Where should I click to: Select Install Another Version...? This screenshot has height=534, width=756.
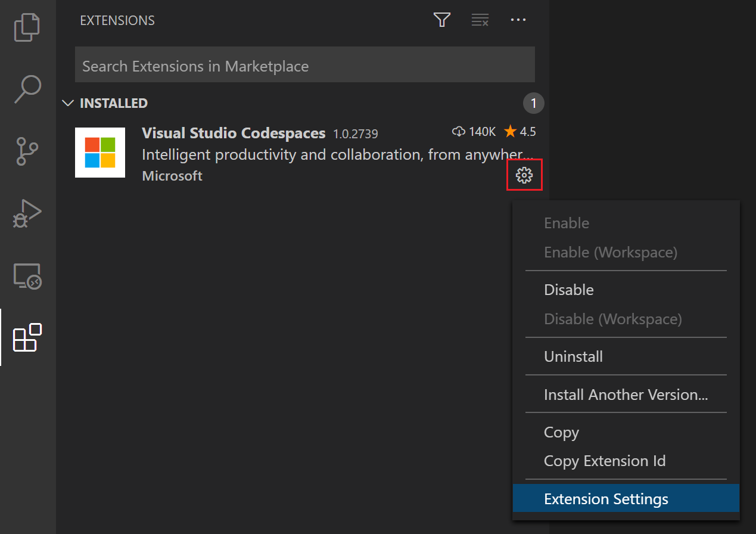(626, 395)
